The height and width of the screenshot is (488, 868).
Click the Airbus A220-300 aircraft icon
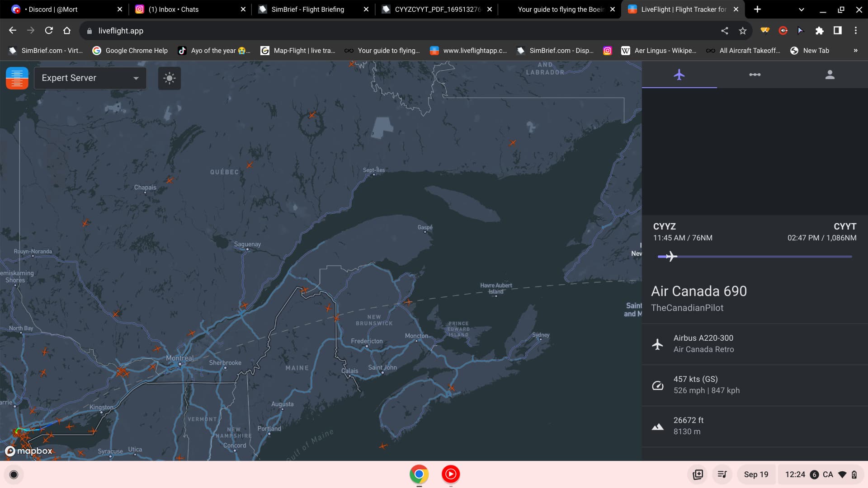[658, 344]
